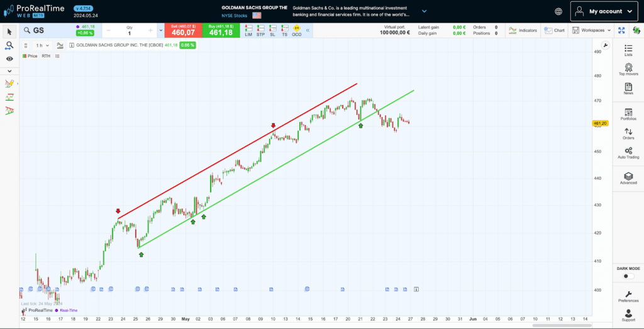Click the Price indicator label
Screen dimensions: 644x329
pos(30,56)
